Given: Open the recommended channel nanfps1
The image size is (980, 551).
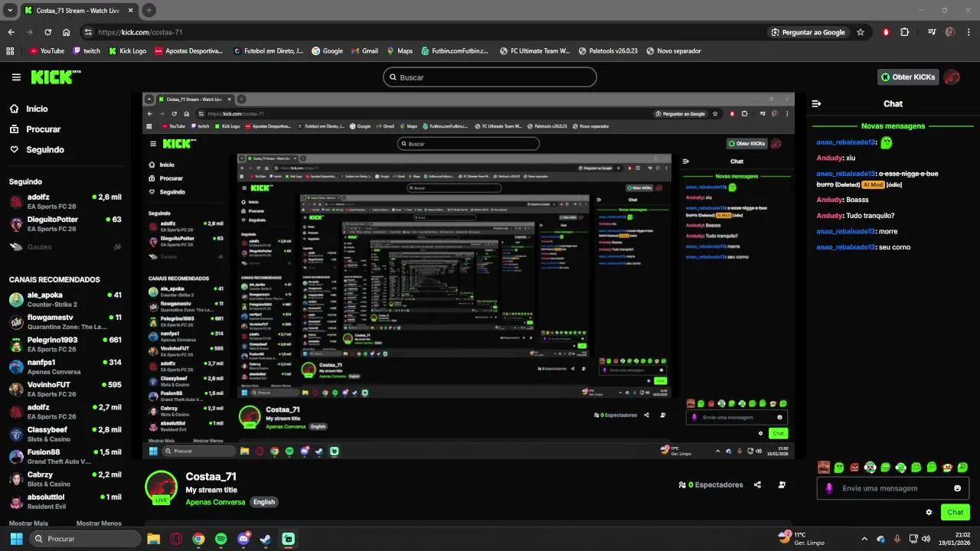Looking at the screenshot, I should pyautogui.click(x=64, y=367).
